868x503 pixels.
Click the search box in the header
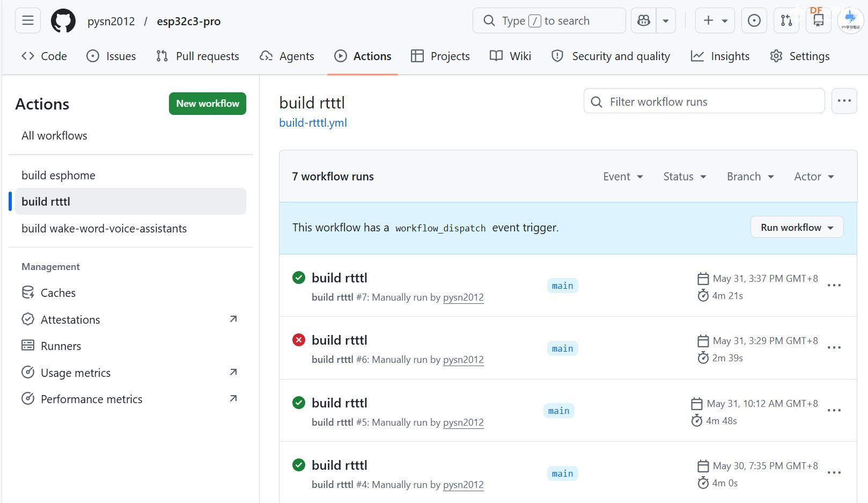[549, 20]
